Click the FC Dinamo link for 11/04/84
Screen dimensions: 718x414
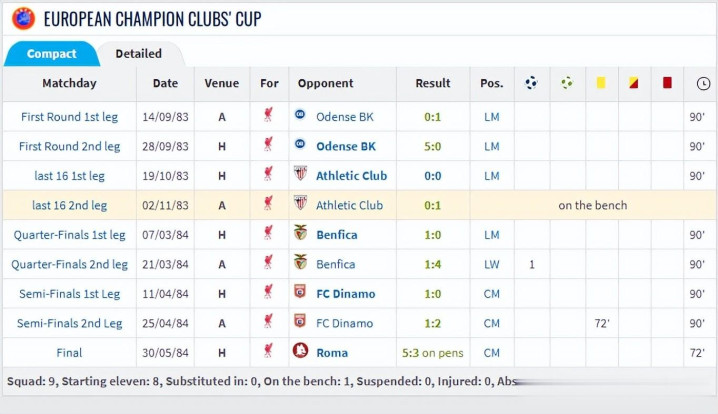coord(345,294)
